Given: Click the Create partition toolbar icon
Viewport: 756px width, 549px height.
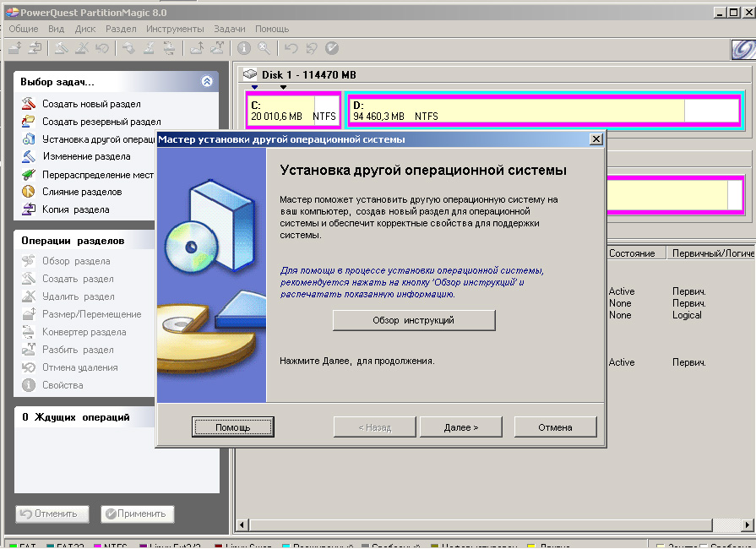Looking at the screenshot, I should coord(62,47).
